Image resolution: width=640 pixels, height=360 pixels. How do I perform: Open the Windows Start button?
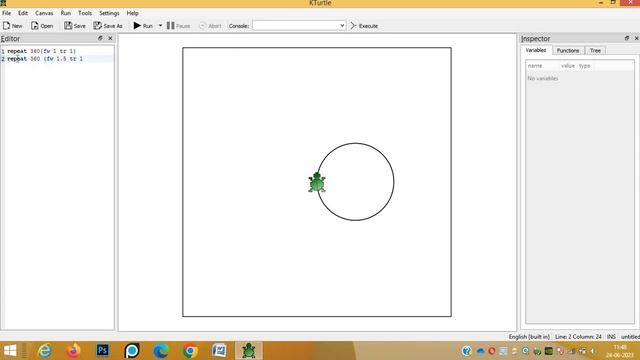(10, 351)
